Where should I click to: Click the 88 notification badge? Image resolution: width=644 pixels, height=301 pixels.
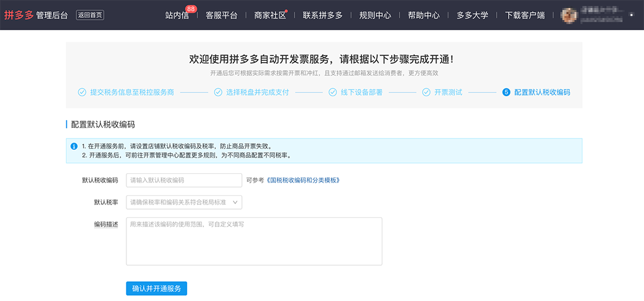tap(191, 8)
